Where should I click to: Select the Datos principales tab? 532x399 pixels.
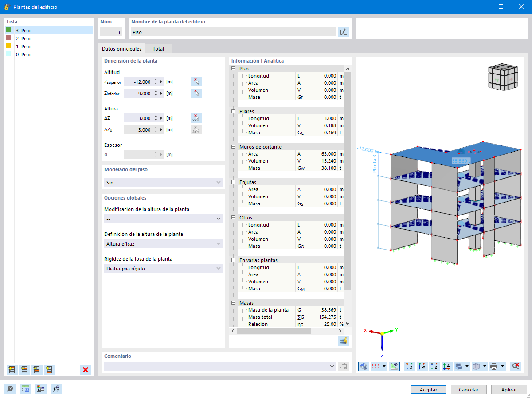click(x=121, y=49)
